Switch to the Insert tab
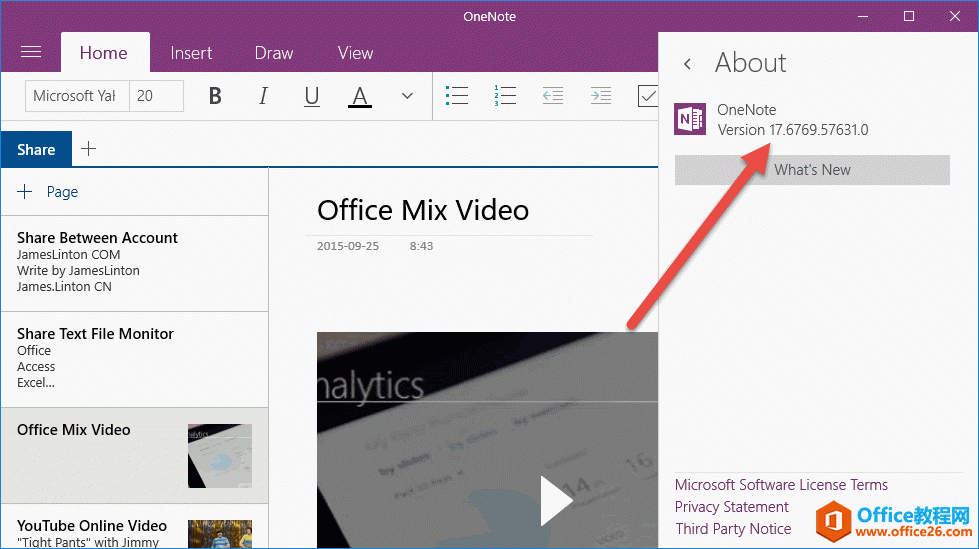The image size is (979, 549). tap(191, 53)
